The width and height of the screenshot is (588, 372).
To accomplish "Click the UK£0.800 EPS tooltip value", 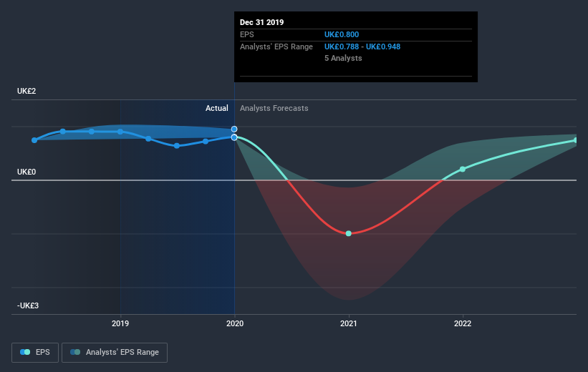I will coord(342,34).
